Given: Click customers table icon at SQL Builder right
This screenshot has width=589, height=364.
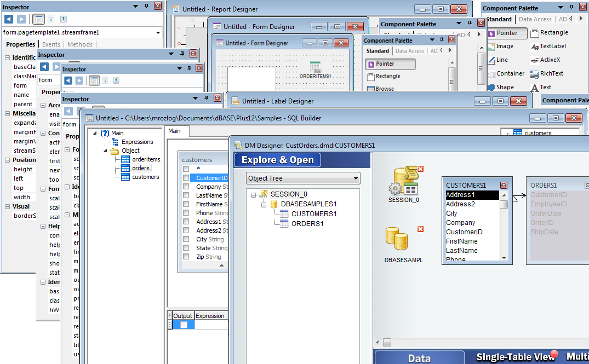Looking at the screenshot, I should coord(518,132).
